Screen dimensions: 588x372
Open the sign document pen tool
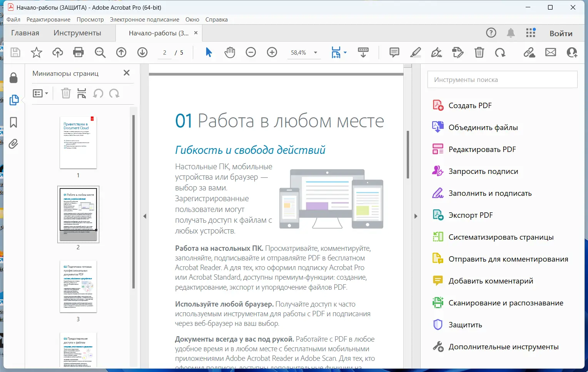tap(437, 52)
